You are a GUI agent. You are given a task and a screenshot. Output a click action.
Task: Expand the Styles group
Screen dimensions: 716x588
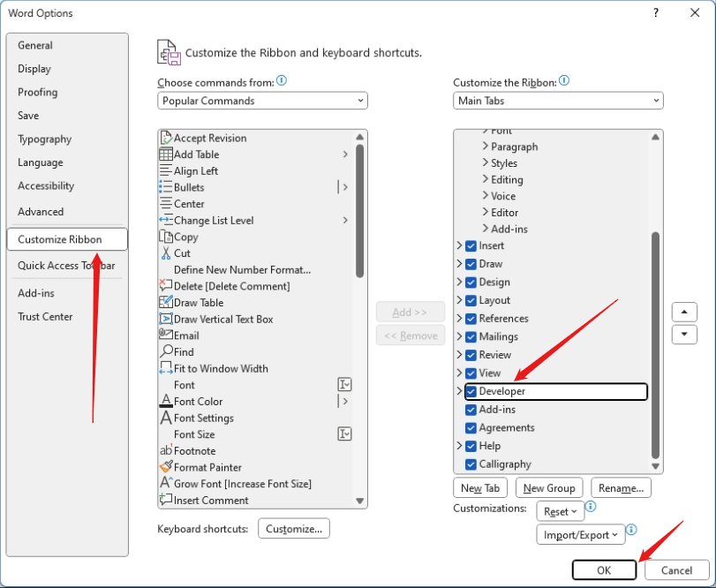click(485, 162)
